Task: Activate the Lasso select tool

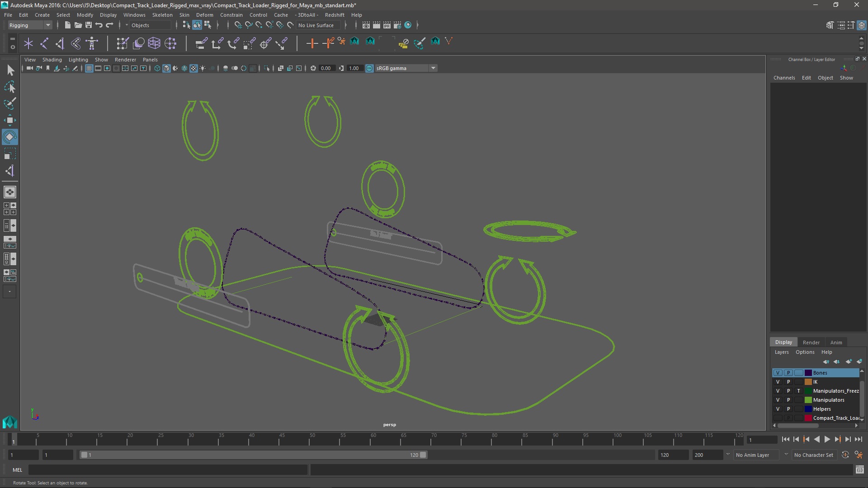Action: point(10,87)
